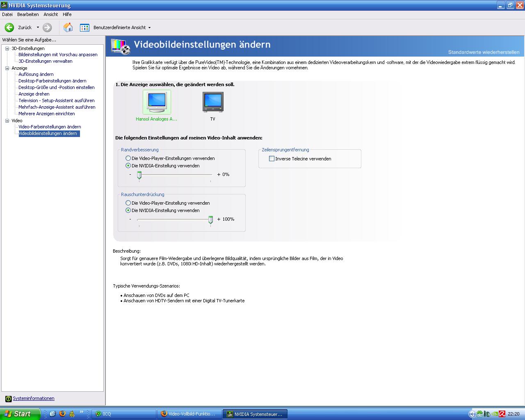Screen dimensions: 525x420
Task: Click the ICQ flower tray icon labeled N/A
Action: coord(480,414)
